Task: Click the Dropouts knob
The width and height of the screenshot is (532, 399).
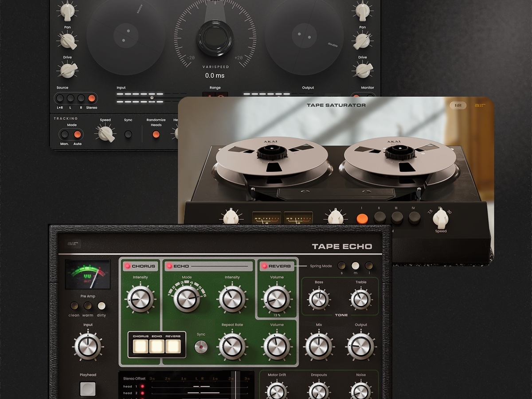Action: pyautogui.click(x=319, y=390)
